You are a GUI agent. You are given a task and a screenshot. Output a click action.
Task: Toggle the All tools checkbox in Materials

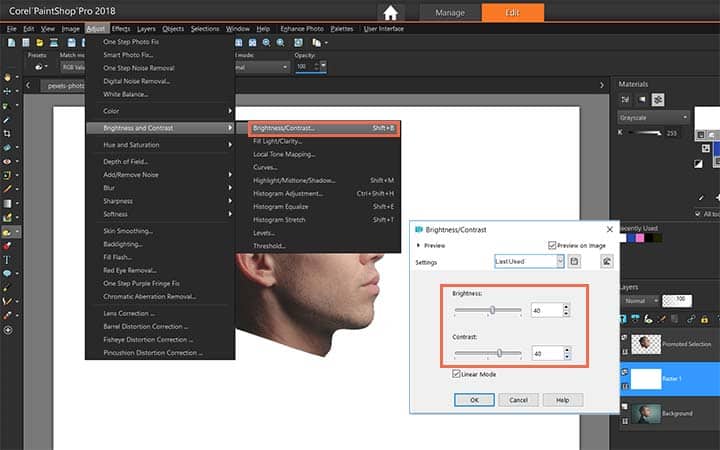[x=698, y=214]
